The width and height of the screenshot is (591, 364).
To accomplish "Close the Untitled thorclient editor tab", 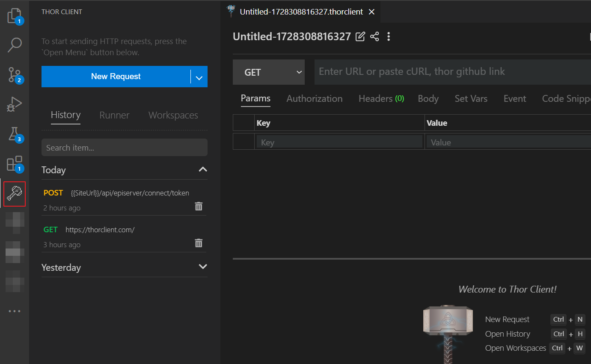I will click(371, 12).
